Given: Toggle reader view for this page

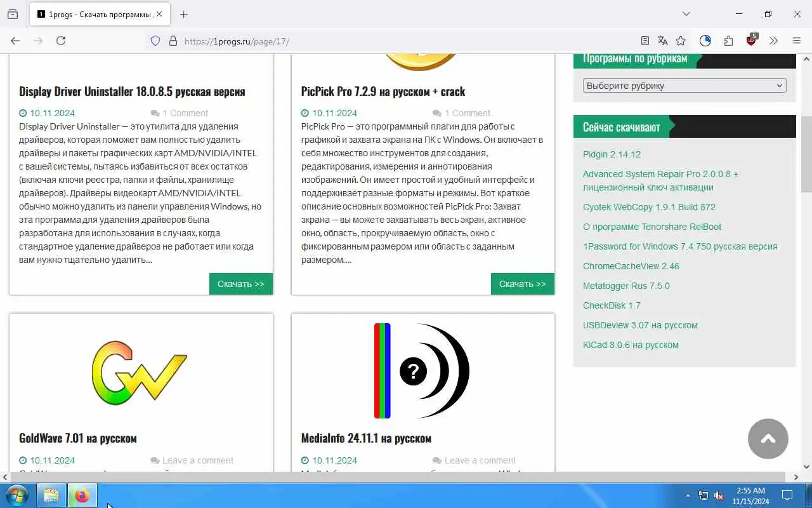Looking at the screenshot, I should [645, 41].
